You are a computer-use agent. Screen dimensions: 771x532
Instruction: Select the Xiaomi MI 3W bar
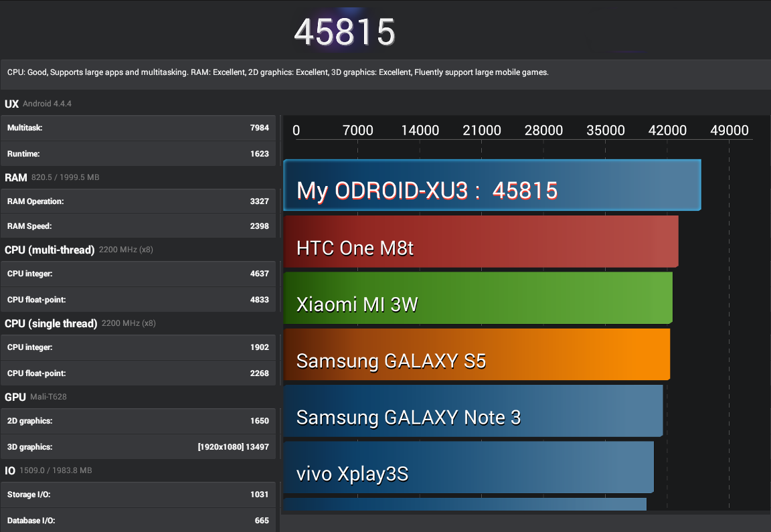[x=478, y=298]
